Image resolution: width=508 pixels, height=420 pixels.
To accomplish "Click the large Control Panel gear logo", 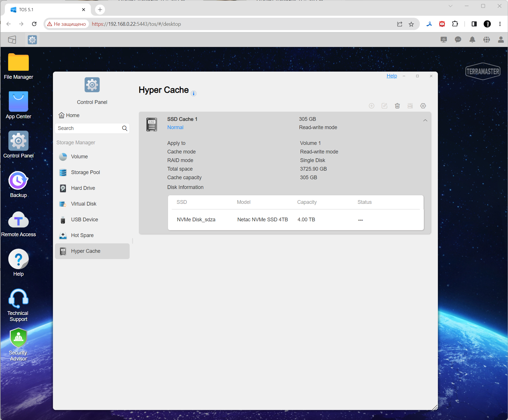I will [92, 85].
